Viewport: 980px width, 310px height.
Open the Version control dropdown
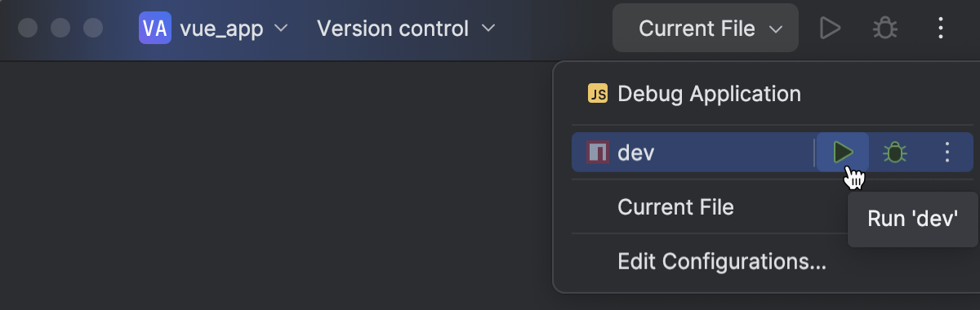406,29
